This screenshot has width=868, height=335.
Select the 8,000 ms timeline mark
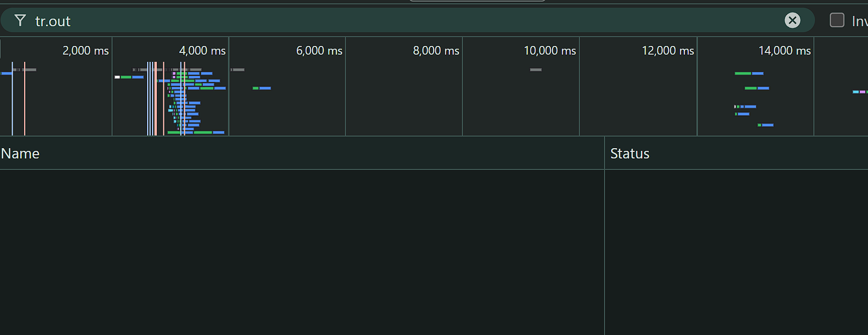[436, 51]
